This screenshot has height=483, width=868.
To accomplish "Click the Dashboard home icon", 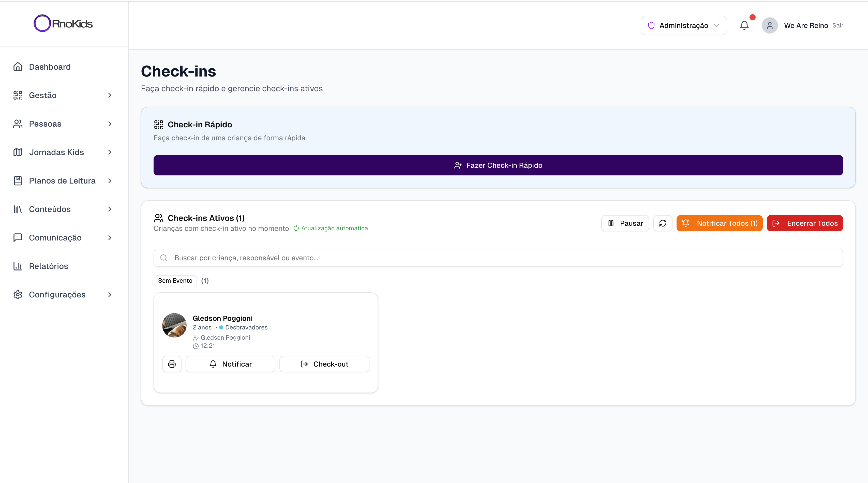I will 18,67.
